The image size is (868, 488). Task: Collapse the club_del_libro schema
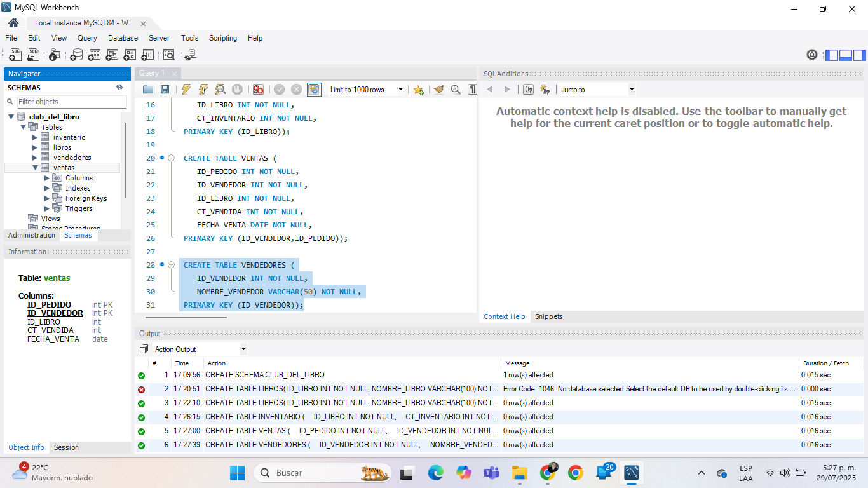tap(11, 117)
